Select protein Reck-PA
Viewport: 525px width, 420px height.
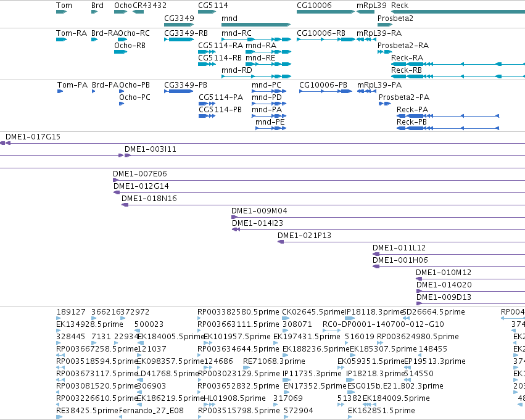click(448, 116)
